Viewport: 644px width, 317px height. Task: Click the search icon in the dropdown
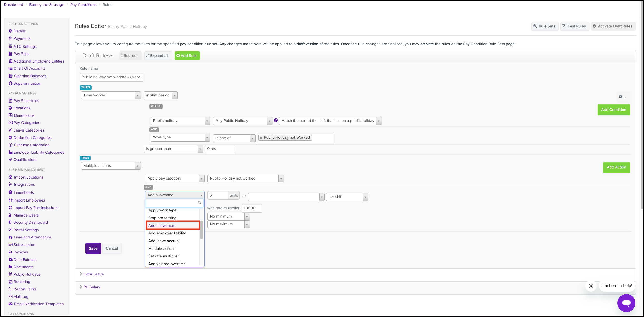click(x=199, y=203)
